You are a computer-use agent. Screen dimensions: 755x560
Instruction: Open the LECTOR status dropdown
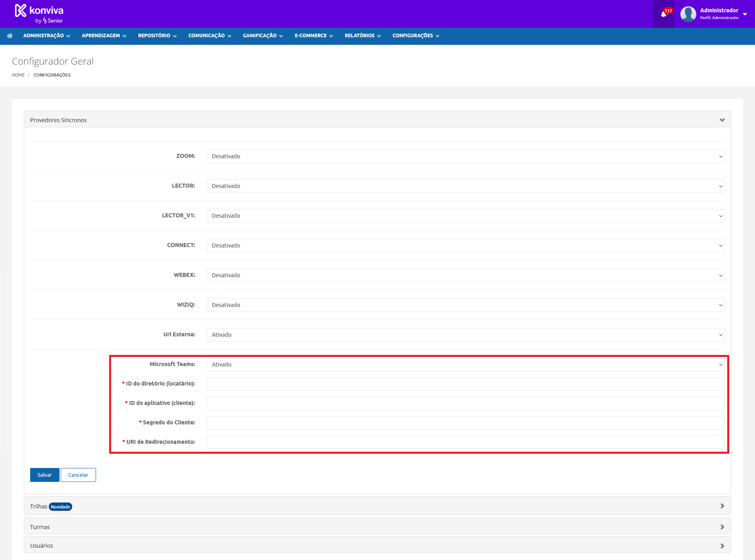pos(465,186)
